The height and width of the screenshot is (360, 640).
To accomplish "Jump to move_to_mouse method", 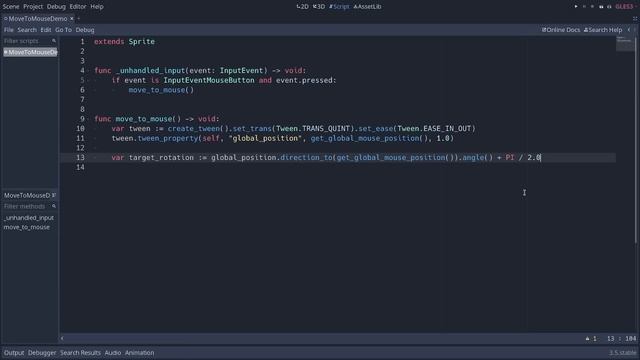I will (27, 227).
